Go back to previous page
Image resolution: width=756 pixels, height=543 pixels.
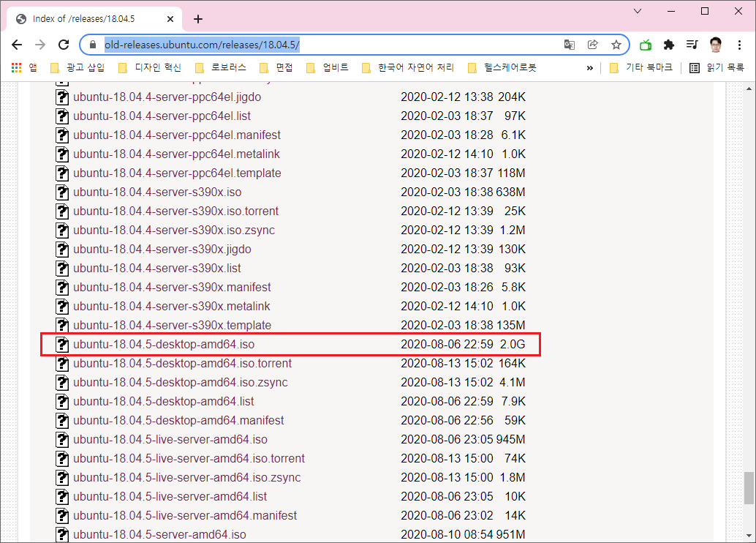click(x=17, y=45)
